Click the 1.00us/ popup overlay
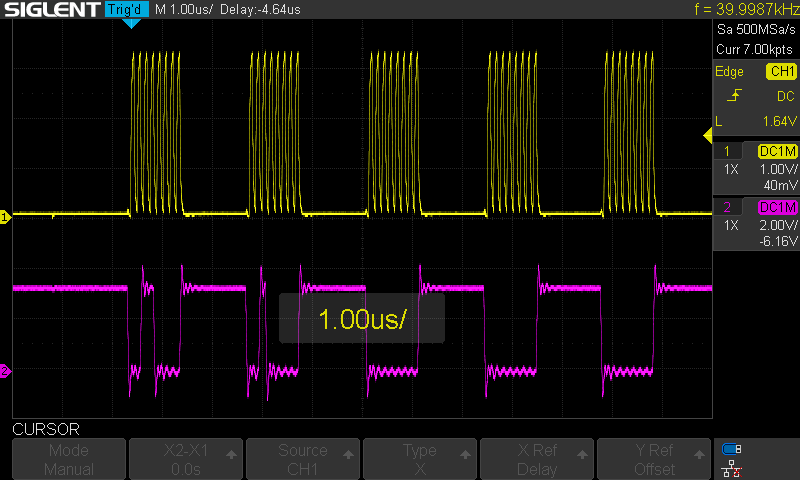This screenshot has width=800, height=480. pos(362,318)
